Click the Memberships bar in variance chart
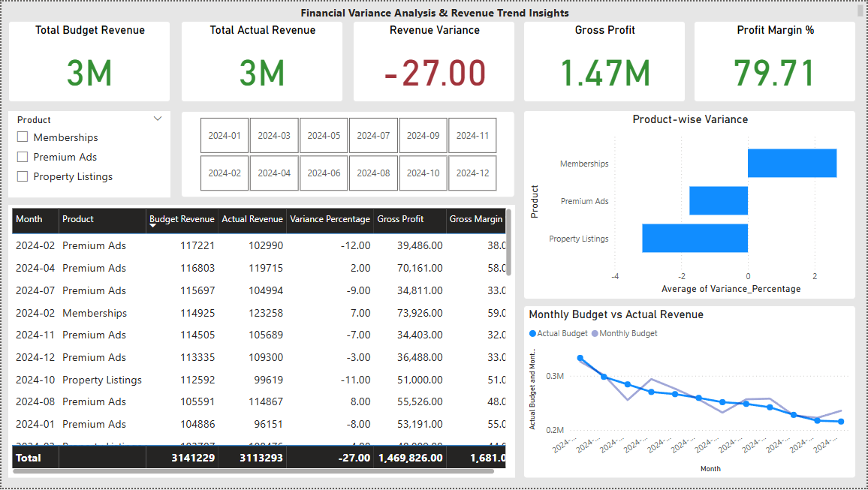868x490 pixels. (791, 163)
